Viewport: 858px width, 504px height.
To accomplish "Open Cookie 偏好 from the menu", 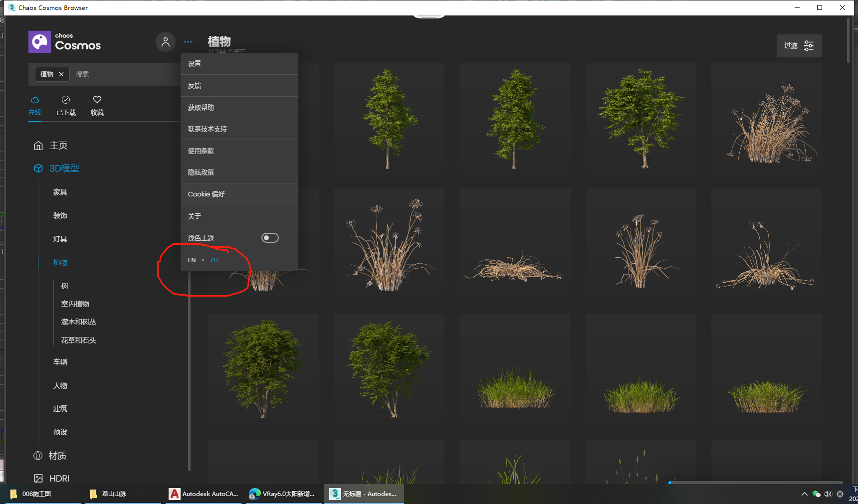I will tap(239, 194).
